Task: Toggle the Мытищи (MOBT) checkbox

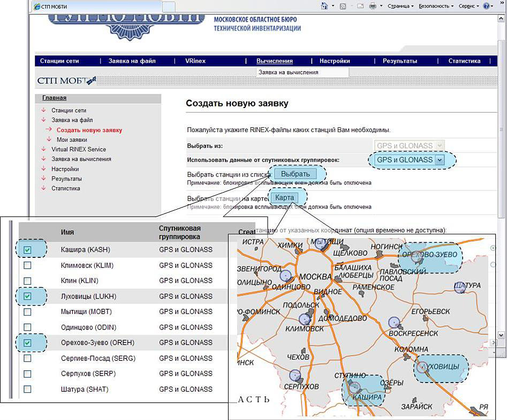Action: pos(27,312)
